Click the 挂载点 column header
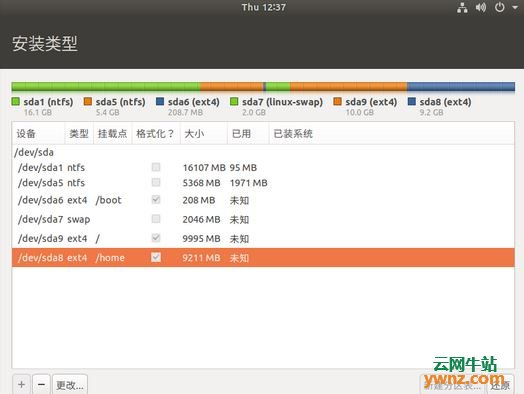This screenshot has height=394, width=524. (x=113, y=134)
